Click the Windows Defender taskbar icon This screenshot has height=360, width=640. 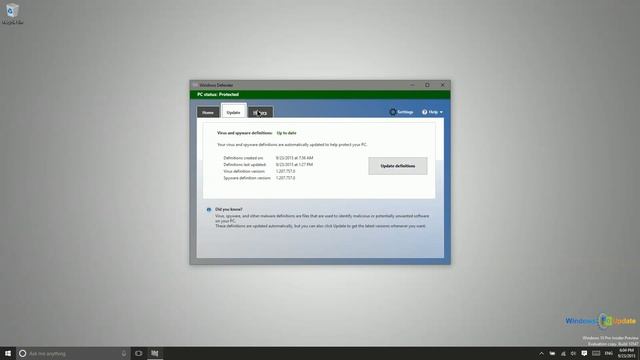pos(155,353)
